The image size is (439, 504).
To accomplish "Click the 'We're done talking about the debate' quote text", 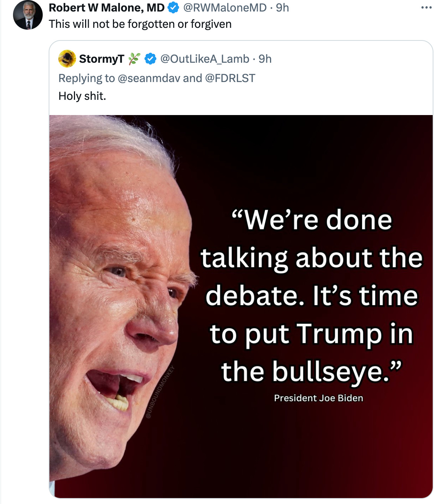I will 311,295.
